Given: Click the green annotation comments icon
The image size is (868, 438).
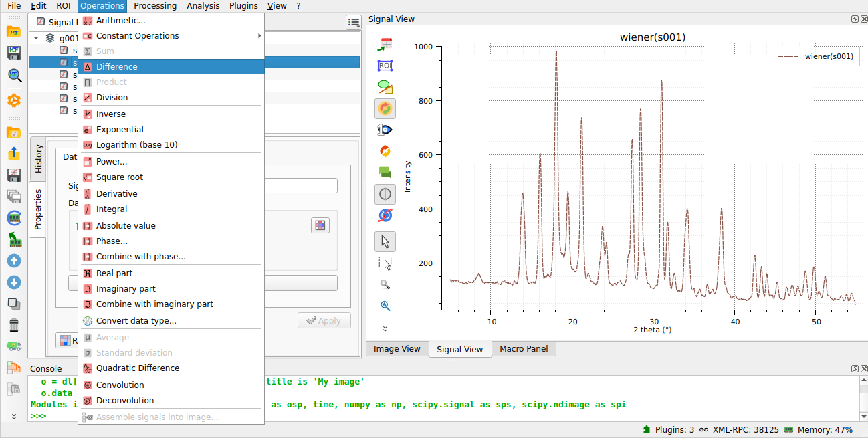Looking at the screenshot, I should point(385,172).
